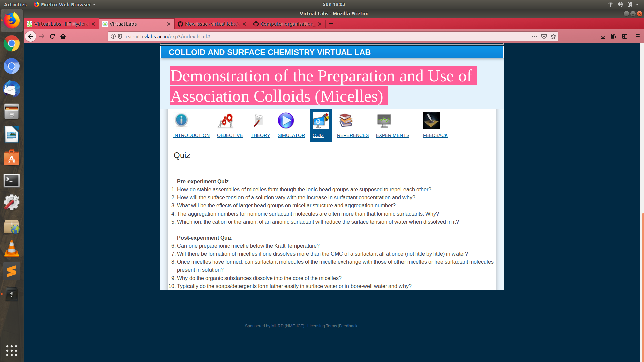
Task: Open the References books icon
Action: 346,120
